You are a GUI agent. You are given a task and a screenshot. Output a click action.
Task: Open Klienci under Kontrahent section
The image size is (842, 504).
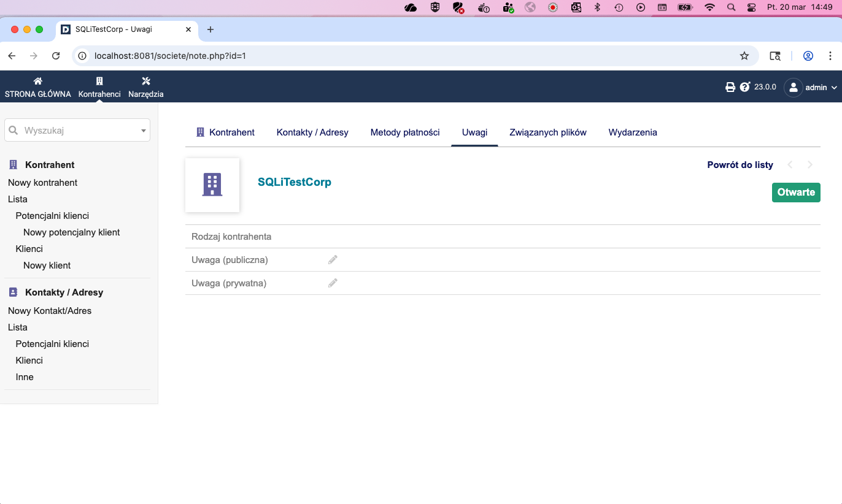(x=29, y=249)
